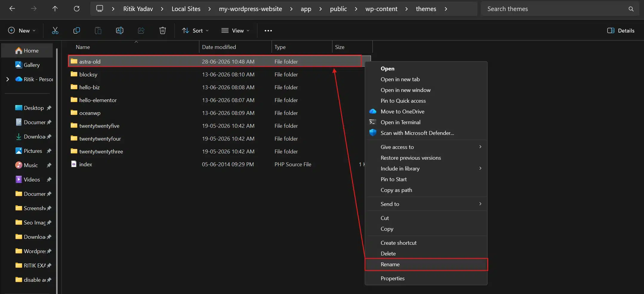Sort by the Size column header
Screen dimensions: 644x294
click(x=352, y=47)
